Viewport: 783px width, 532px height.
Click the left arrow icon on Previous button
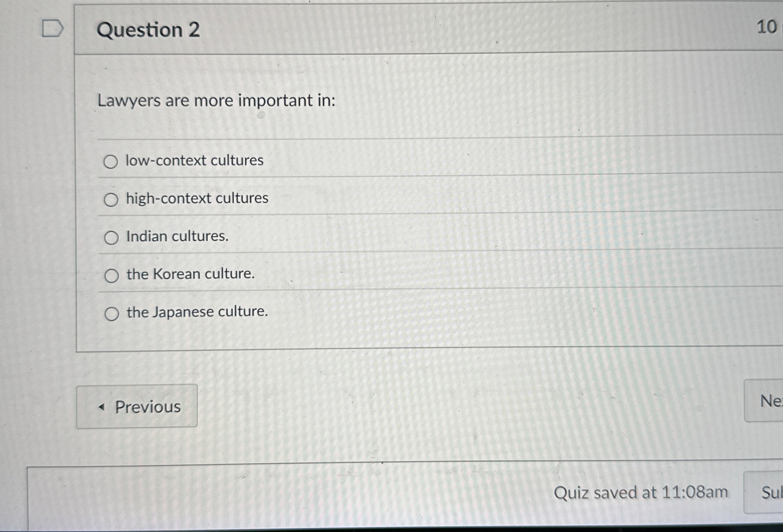(x=102, y=407)
